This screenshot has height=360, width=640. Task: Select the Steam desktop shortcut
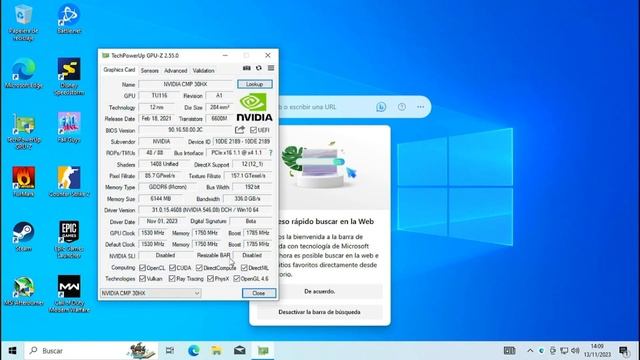coord(24,237)
